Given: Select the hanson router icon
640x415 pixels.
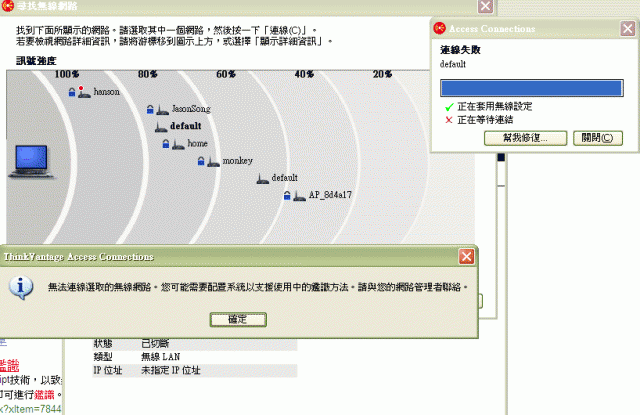Looking at the screenshot, I should coord(84,93).
